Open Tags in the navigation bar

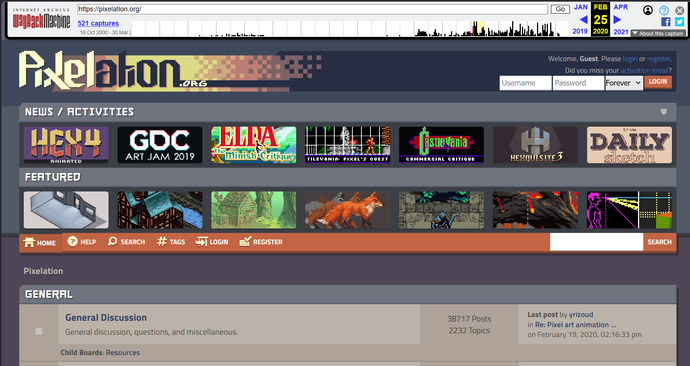tap(171, 242)
